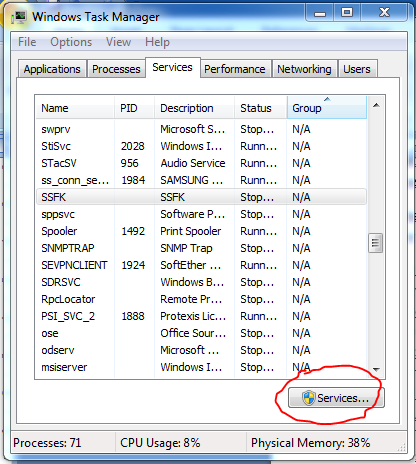The image size is (416, 464).
Task: Click CPU Usage: 8% in status bar
Action: point(160,443)
